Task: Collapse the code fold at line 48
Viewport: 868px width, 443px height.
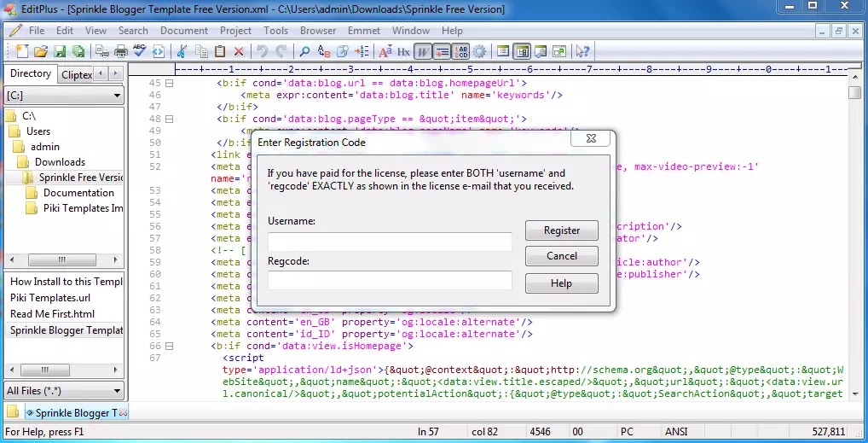Action: point(170,119)
